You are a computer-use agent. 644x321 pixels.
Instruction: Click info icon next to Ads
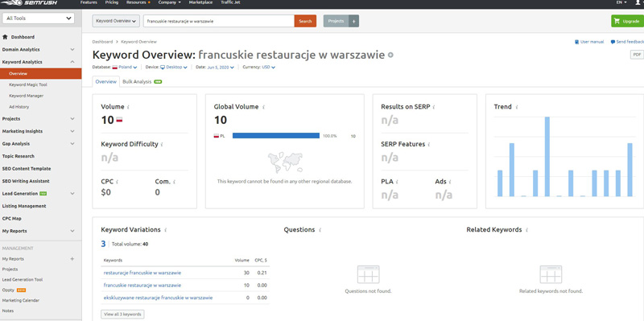tap(450, 182)
